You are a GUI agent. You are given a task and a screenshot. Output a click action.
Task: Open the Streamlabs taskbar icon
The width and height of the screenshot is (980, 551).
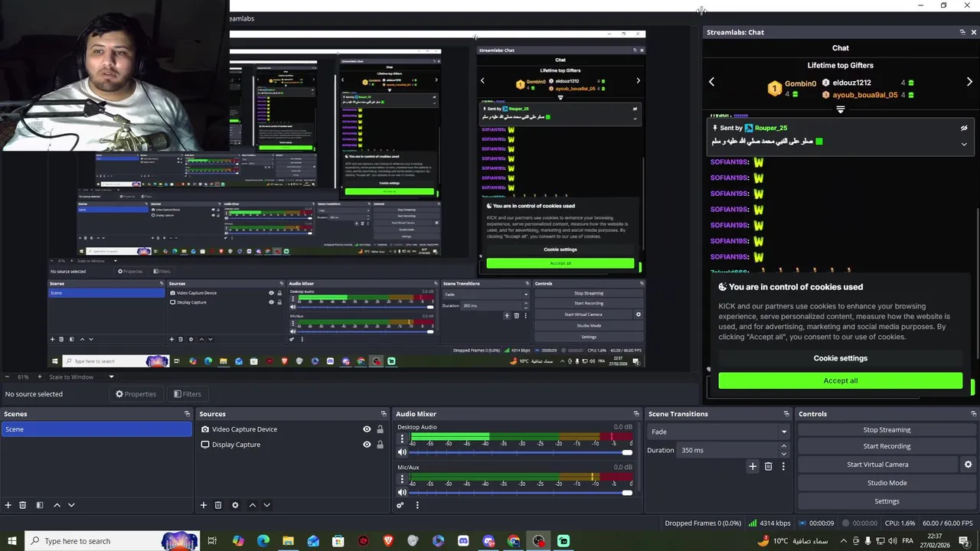pos(563,541)
